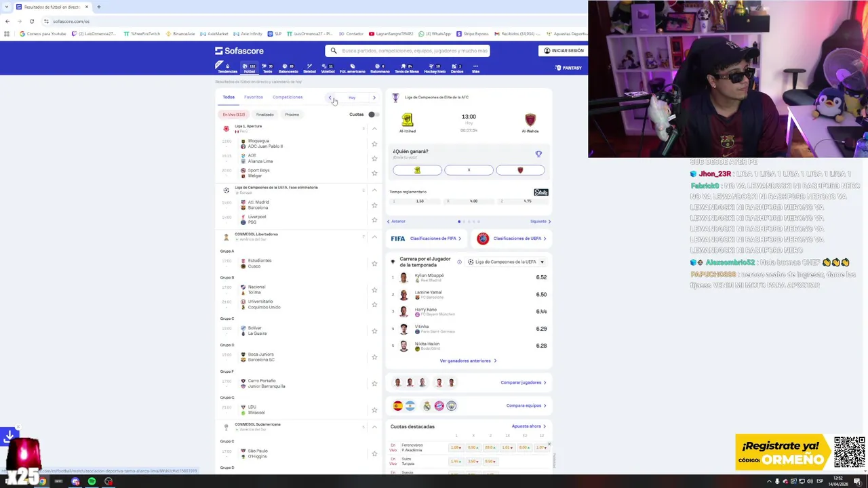868x488 pixels.
Task: Collapse the Liga de Campeones de la UEFA section
Action: point(374,190)
